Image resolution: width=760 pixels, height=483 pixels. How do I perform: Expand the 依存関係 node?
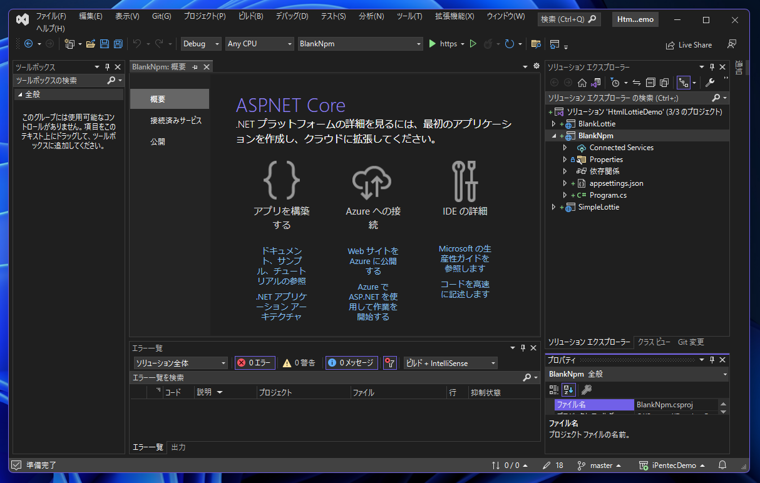pyautogui.click(x=565, y=171)
